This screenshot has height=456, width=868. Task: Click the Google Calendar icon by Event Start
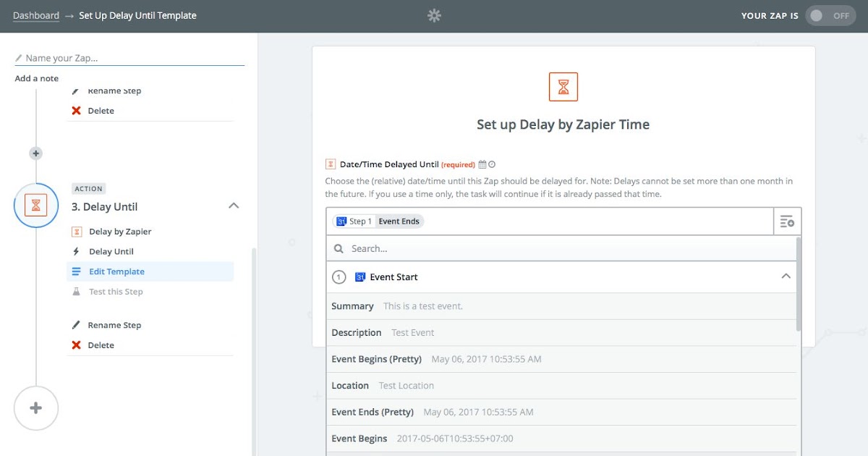point(360,277)
